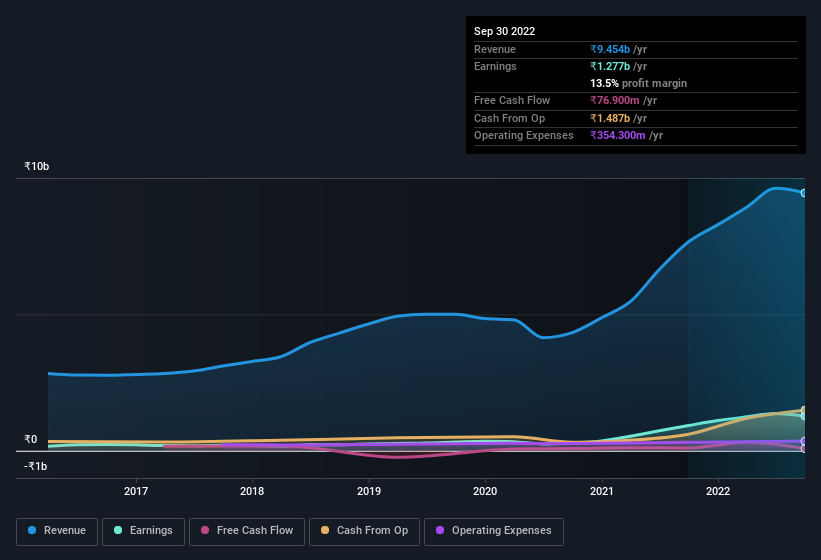This screenshot has height=560, width=821.
Task: Click the Free Cash Flow row label in tooltip
Action: point(512,100)
